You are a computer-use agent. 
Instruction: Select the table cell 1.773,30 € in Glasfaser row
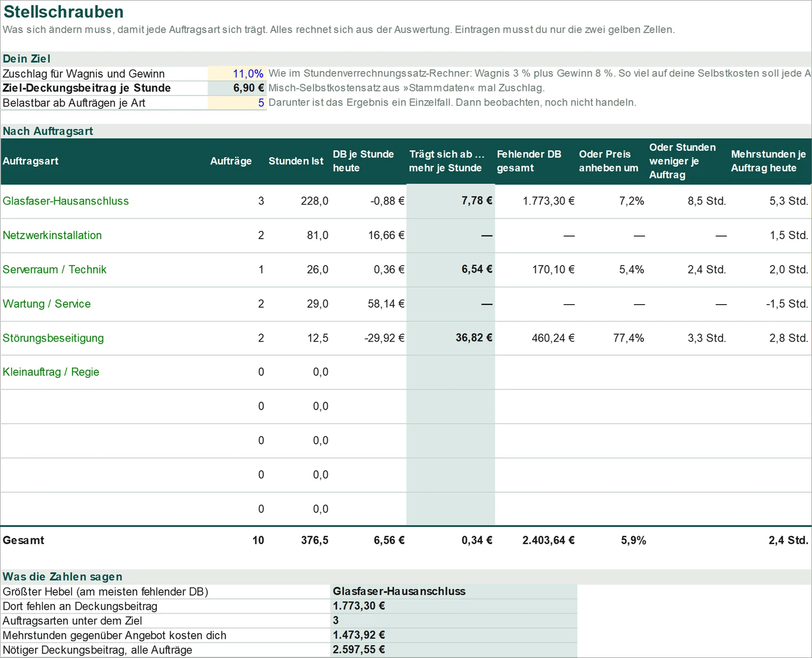535,201
